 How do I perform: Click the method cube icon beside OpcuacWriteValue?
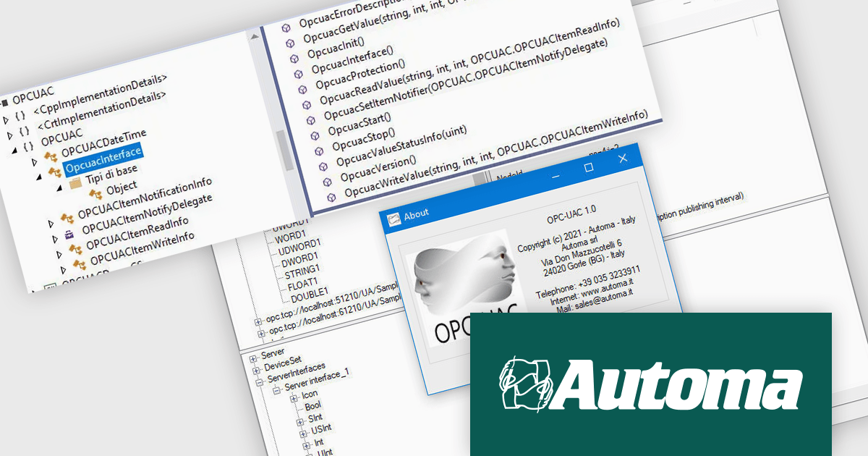point(330,196)
